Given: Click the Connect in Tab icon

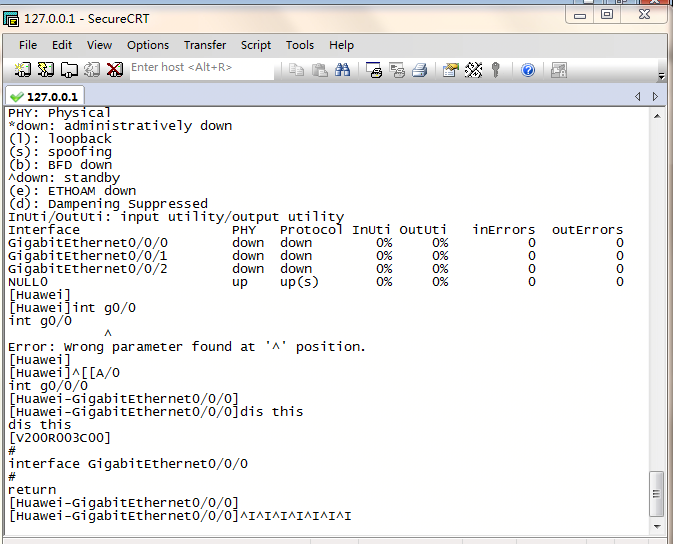Looking at the screenshot, I should (69, 70).
